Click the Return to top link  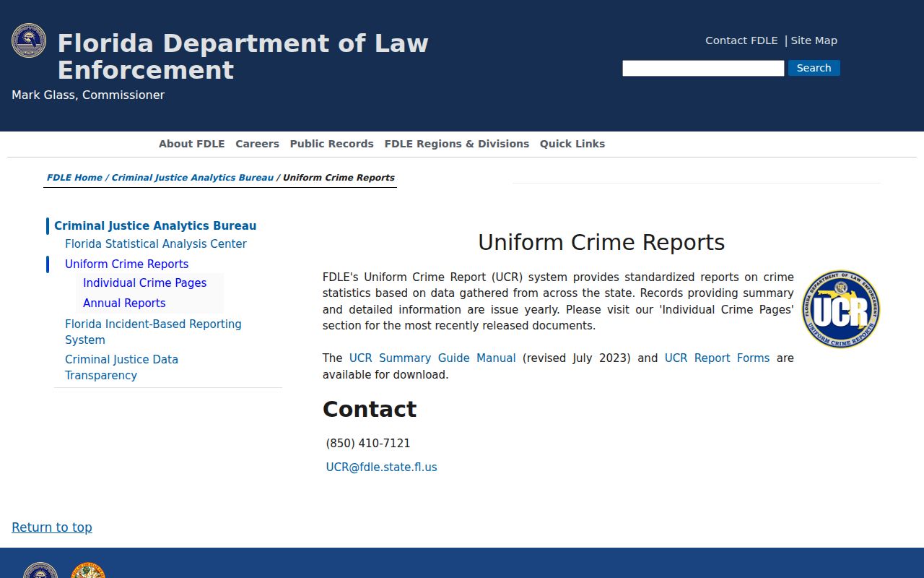[52, 527]
